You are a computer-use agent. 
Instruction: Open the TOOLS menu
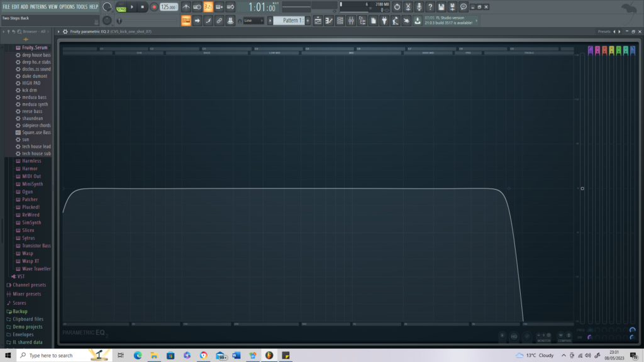pyautogui.click(x=82, y=6)
